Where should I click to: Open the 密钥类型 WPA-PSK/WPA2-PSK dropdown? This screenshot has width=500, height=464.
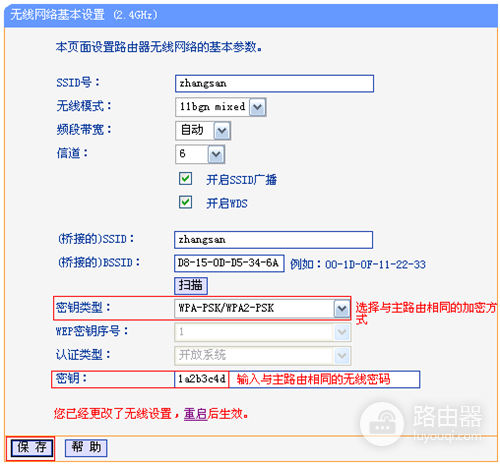[262, 308]
